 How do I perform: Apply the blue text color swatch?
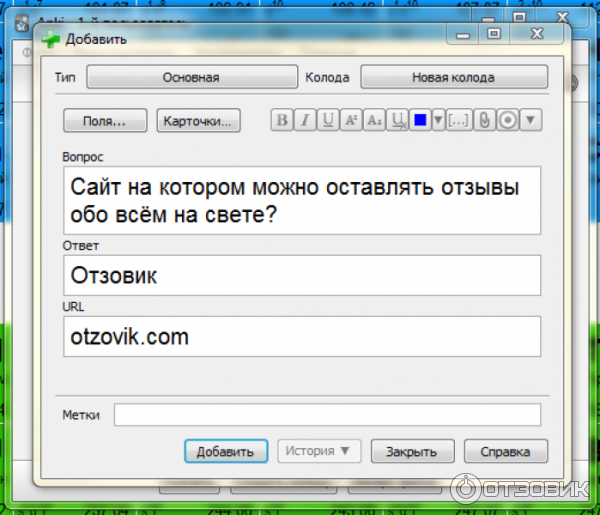point(420,120)
